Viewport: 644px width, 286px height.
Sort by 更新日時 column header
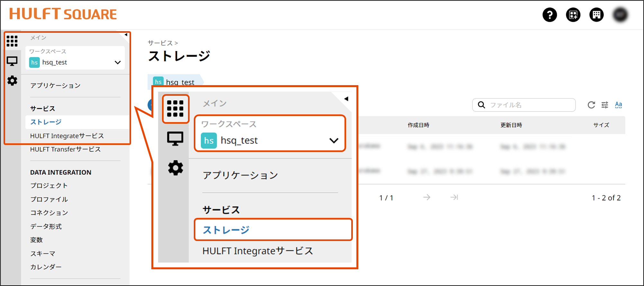point(511,125)
